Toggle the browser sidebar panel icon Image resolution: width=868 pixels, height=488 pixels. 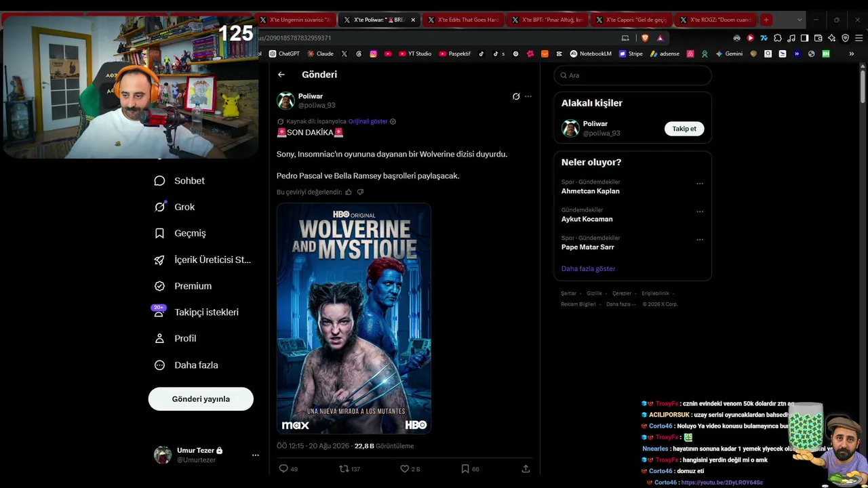(x=804, y=38)
